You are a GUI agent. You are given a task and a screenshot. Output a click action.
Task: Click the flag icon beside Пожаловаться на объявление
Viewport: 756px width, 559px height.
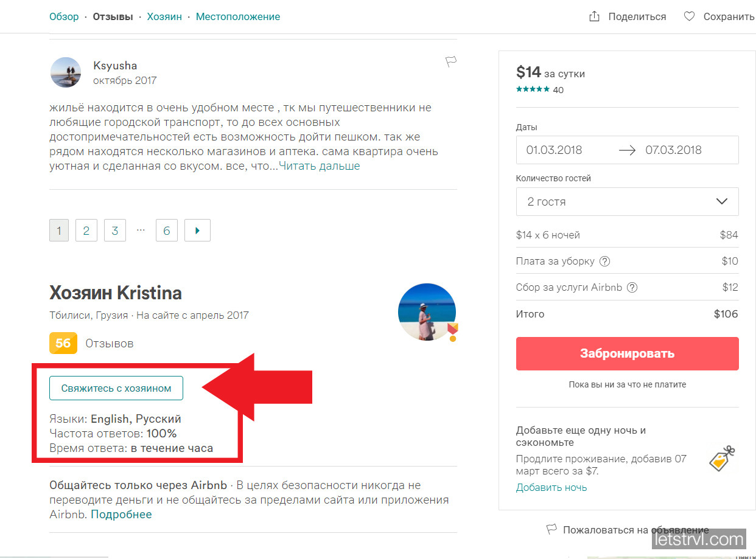tap(551, 530)
